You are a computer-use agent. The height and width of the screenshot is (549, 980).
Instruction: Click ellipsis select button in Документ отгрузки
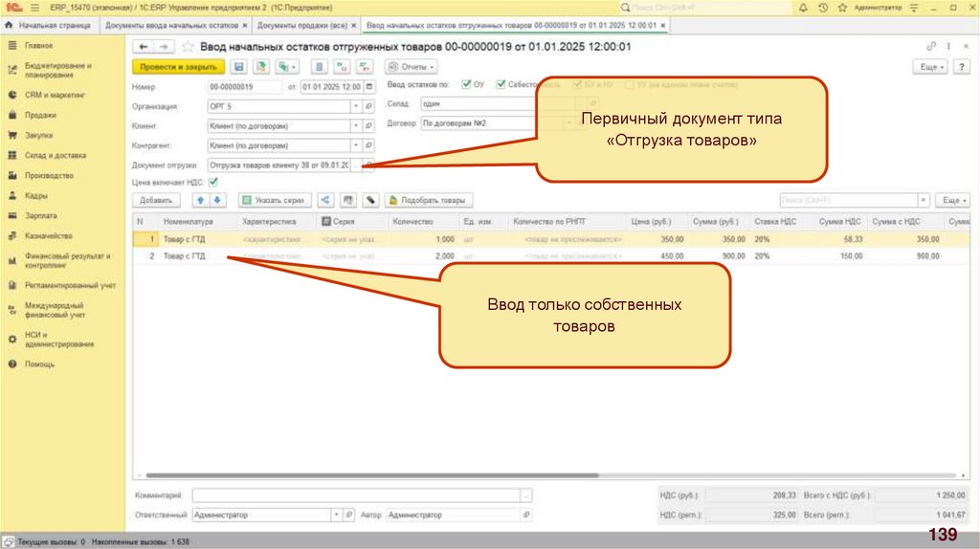click(x=356, y=165)
